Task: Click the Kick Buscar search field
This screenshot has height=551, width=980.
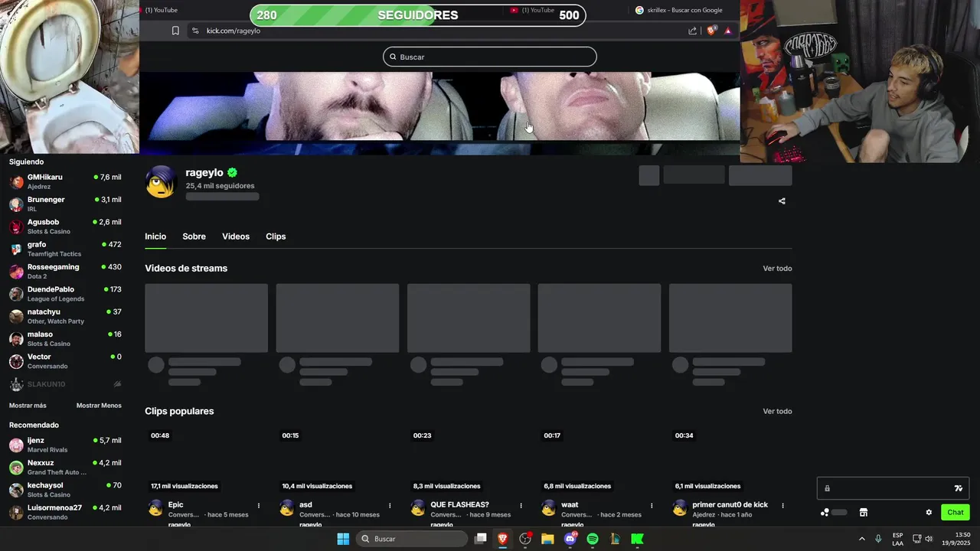Action: pyautogui.click(x=490, y=57)
